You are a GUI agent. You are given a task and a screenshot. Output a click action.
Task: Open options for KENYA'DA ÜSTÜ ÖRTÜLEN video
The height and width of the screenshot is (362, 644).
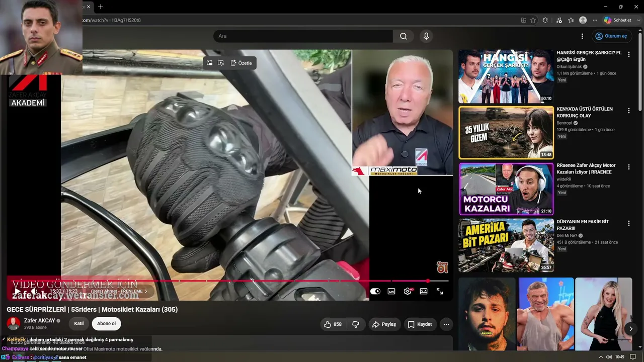click(628, 111)
